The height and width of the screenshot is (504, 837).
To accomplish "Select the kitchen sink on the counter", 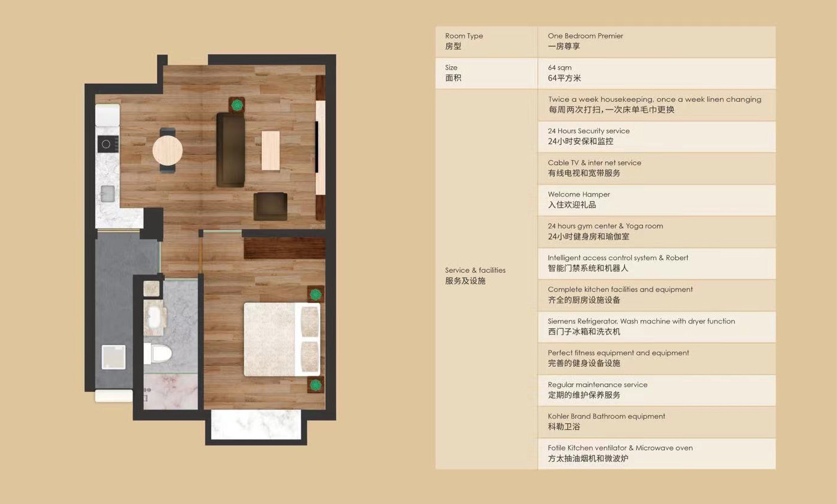I will coord(107,193).
